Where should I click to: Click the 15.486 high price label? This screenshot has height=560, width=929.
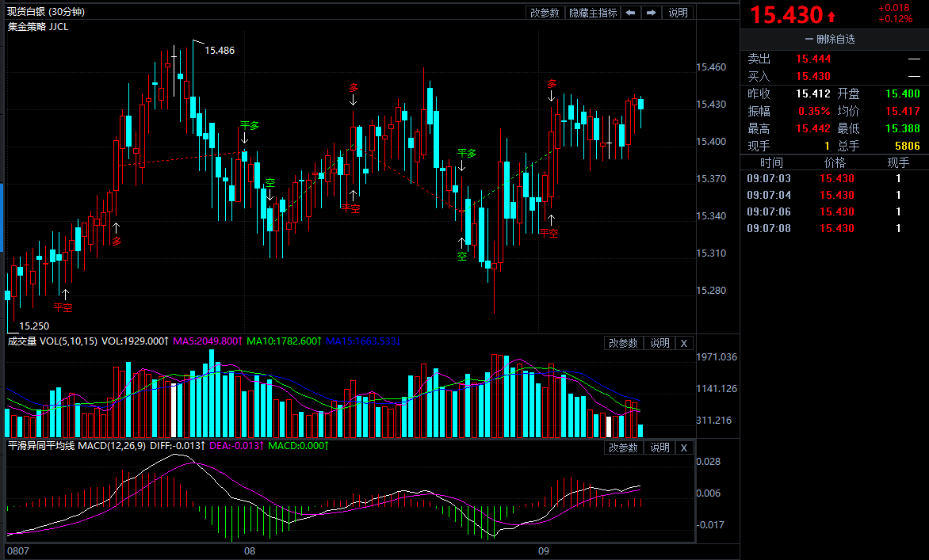coord(220,50)
